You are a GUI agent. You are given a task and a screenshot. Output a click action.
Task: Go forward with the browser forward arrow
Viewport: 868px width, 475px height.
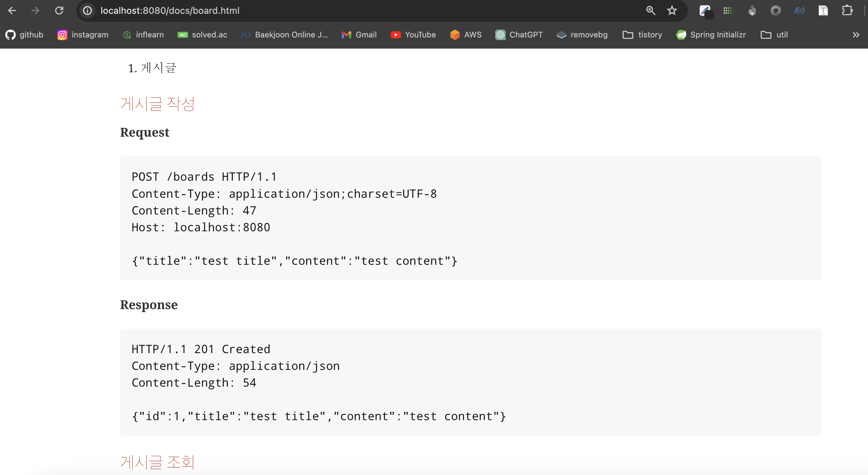click(x=35, y=11)
